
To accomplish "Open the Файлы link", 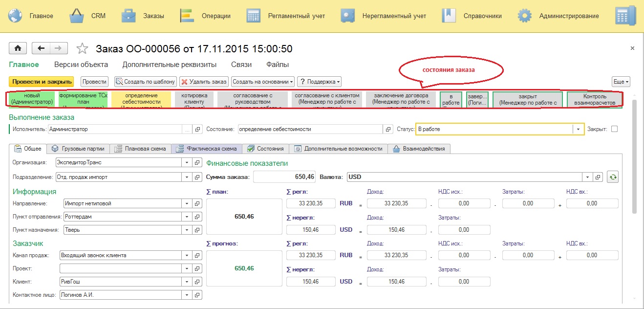I will pyautogui.click(x=278, y=65).
